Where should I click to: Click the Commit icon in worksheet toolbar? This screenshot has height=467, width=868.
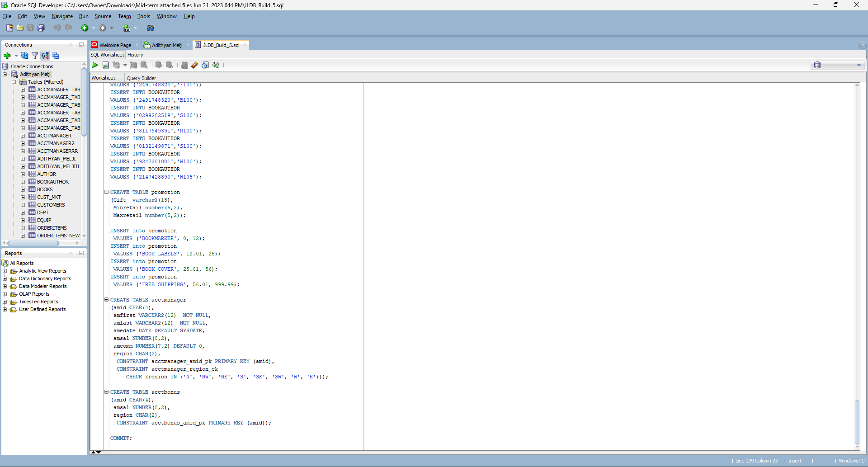(x=159, y=65)
